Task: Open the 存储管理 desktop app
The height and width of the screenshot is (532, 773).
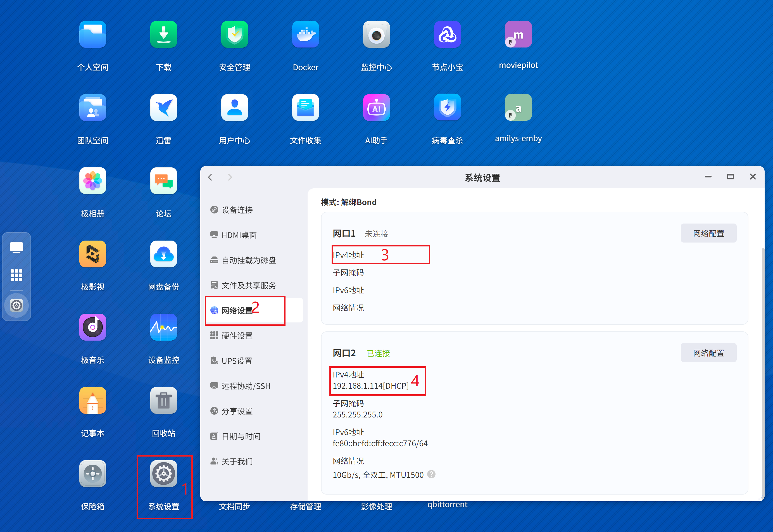Action: tap(306, 506)
